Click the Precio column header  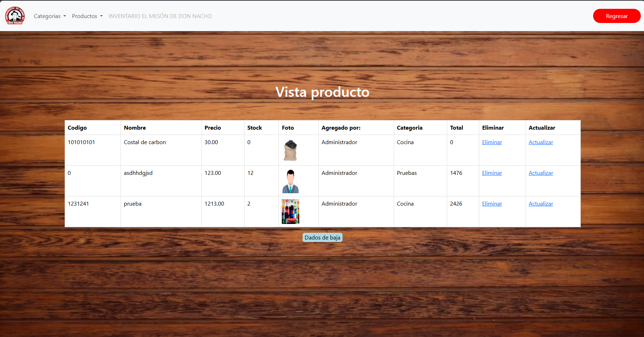[212, 128]
